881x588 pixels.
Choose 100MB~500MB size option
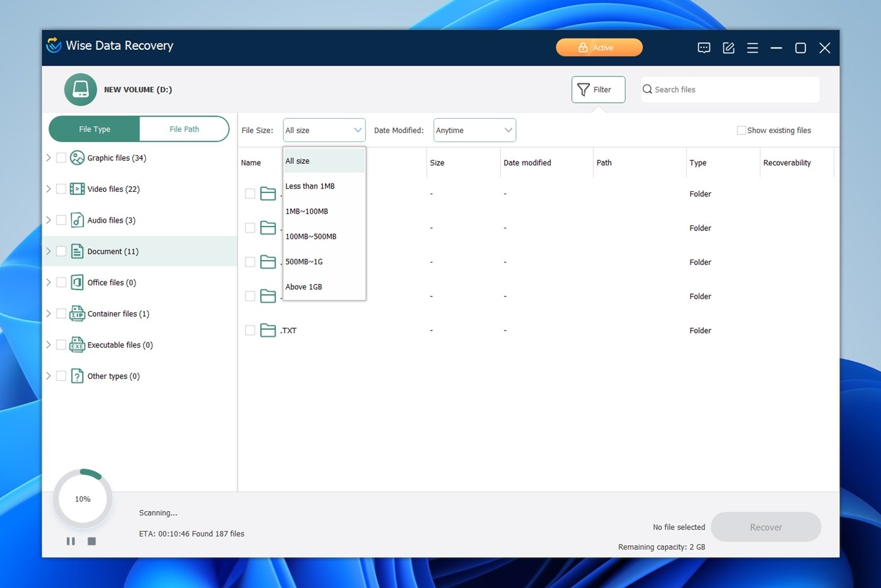(324, 237)
